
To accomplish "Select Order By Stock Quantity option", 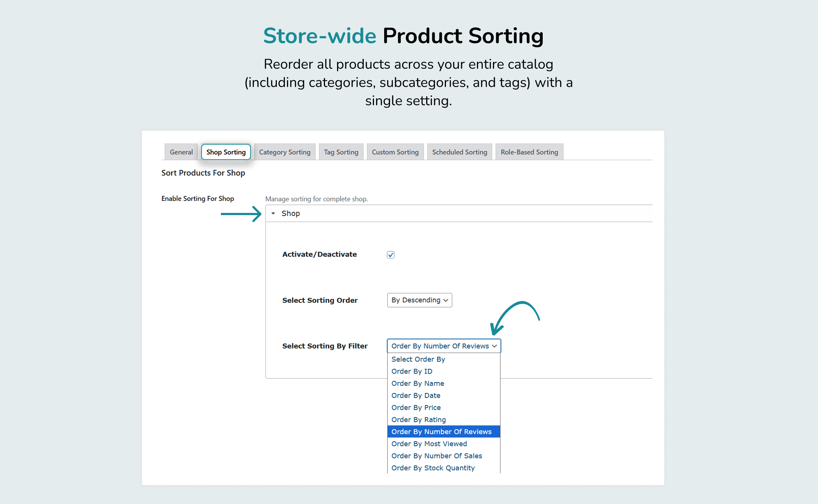I will pos(444,468).
